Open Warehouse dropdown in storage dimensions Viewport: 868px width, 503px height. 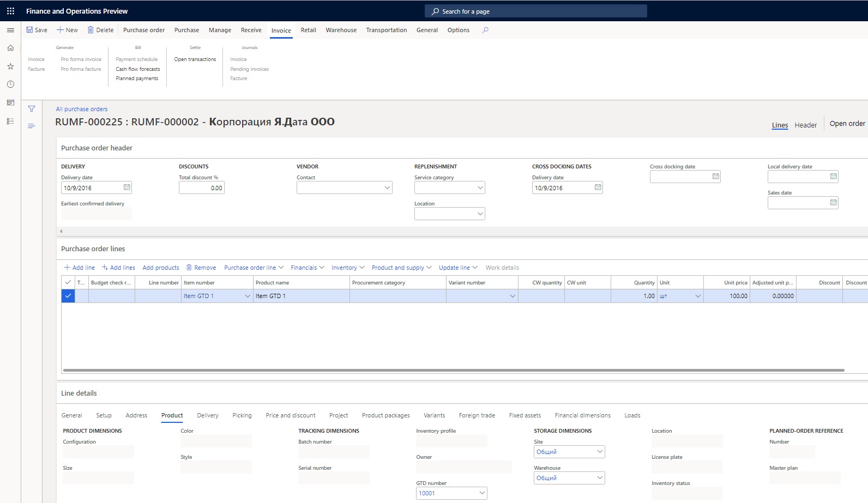[x=600, y=478]
